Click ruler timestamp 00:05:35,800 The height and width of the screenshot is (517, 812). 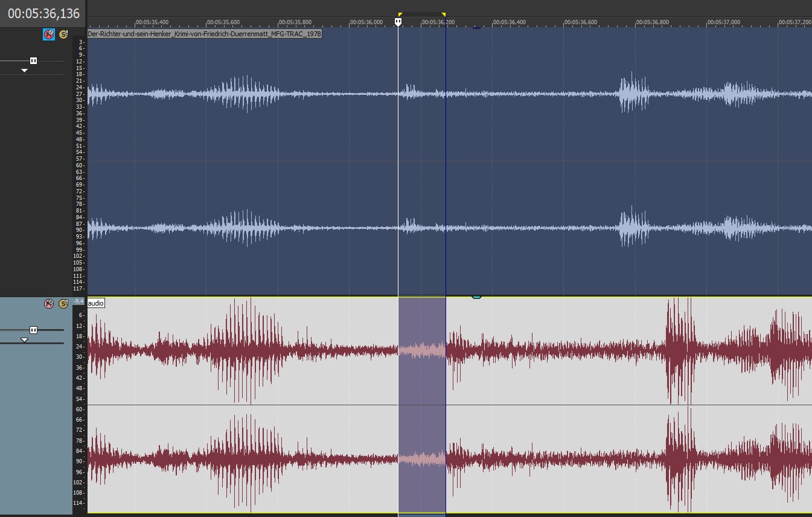295,22
